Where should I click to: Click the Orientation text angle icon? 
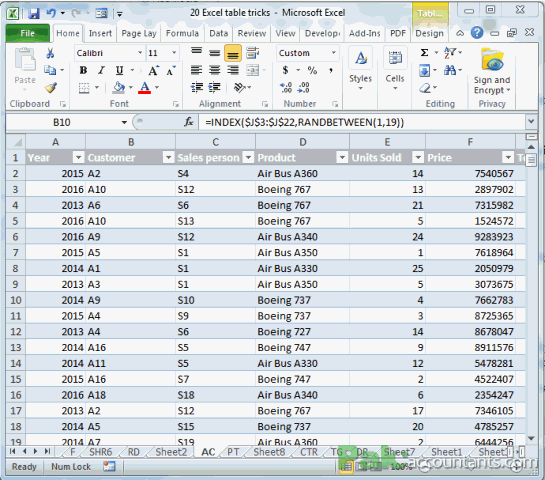(x=239, y=88)
